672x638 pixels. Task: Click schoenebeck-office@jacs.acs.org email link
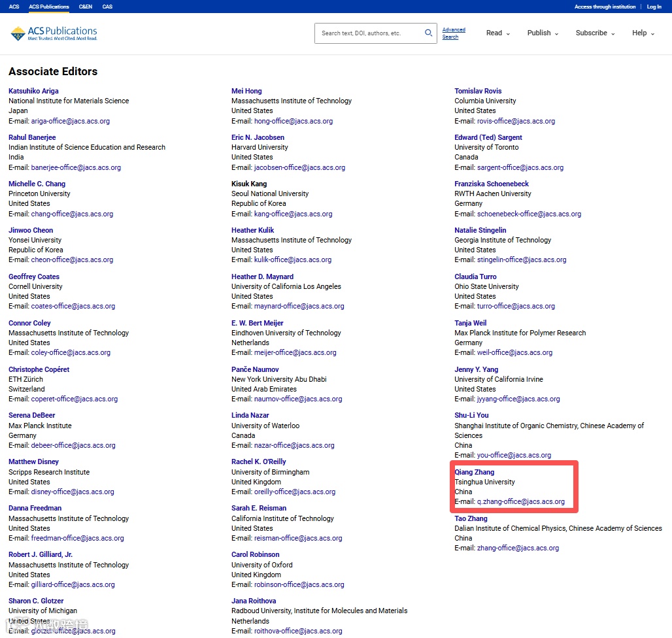(529, 214)
